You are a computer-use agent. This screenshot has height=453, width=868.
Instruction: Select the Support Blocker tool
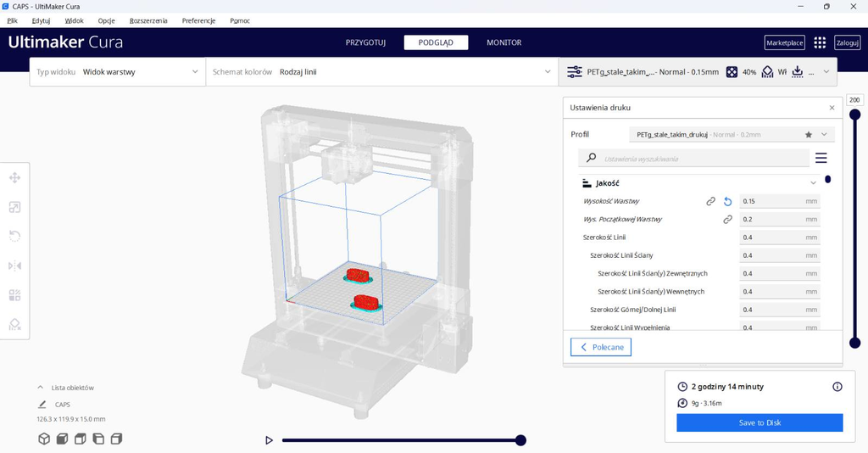pyautogui.click(x=15, y=325)
